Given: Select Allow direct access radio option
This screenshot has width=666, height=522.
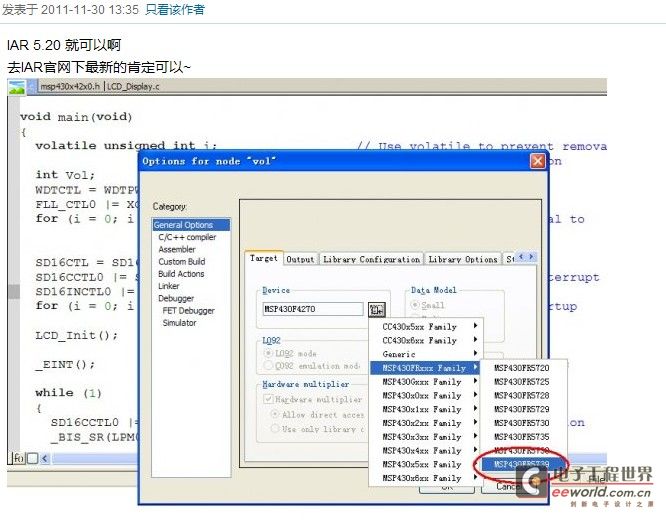Looking at the screenshot, I should tap(275, 414).
